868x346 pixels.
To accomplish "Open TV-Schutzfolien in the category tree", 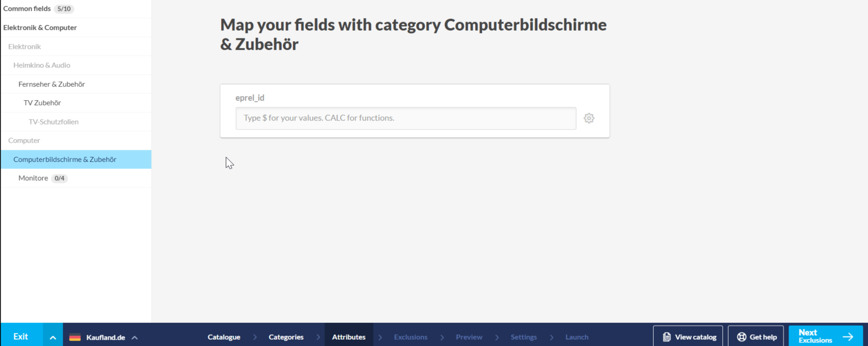I will [53, 122].
